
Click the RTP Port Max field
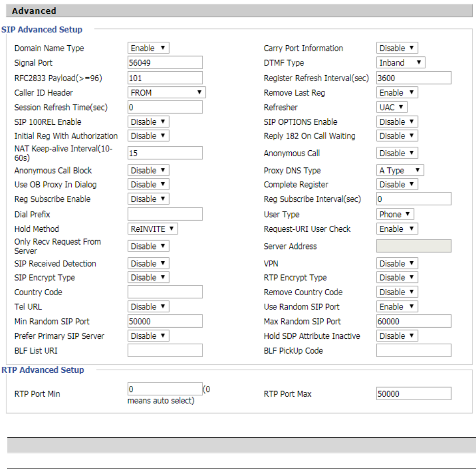click(414, 394)
